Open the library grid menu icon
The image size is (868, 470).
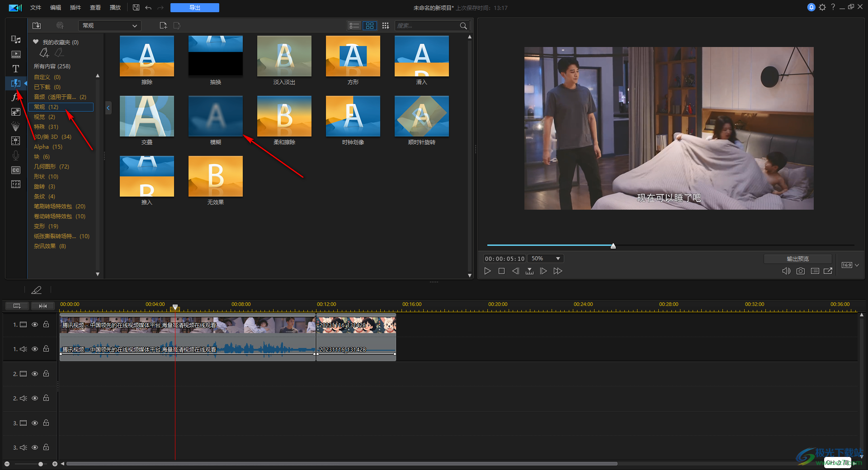pyautogui.click(x=386, y=26)
